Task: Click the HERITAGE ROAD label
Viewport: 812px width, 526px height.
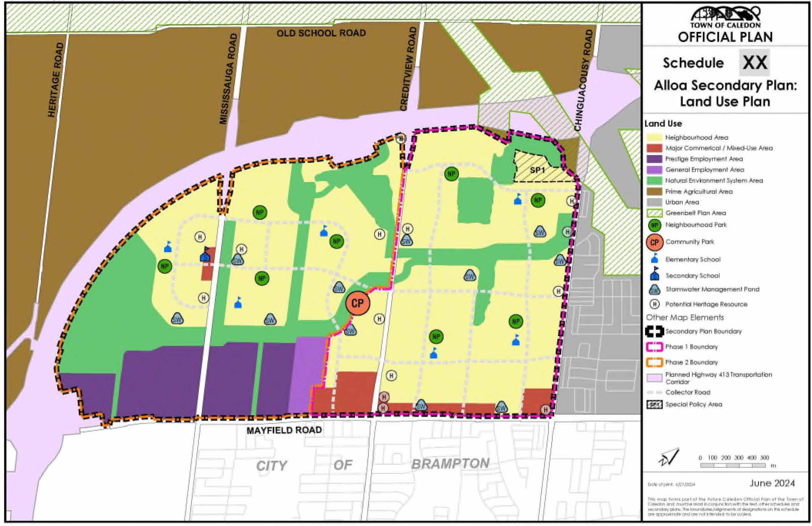Action: click(x=56, y=80)
